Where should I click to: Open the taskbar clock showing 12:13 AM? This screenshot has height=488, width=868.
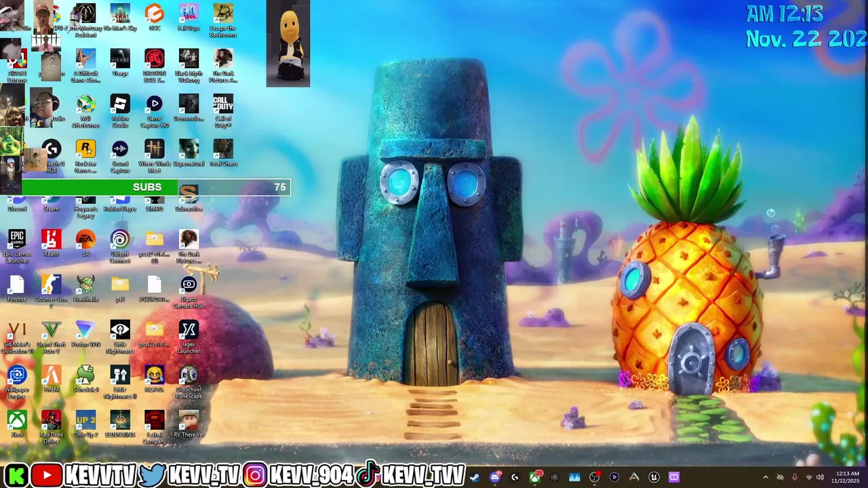847,477
